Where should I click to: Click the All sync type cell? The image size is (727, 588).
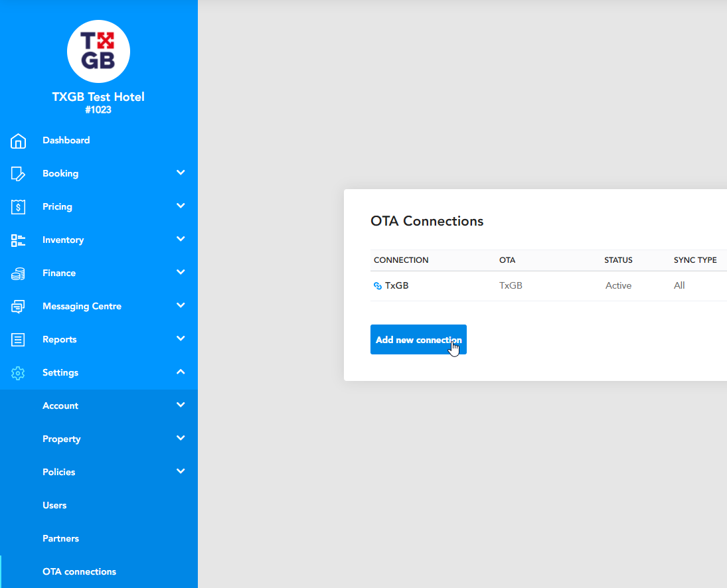click(679, 286)
